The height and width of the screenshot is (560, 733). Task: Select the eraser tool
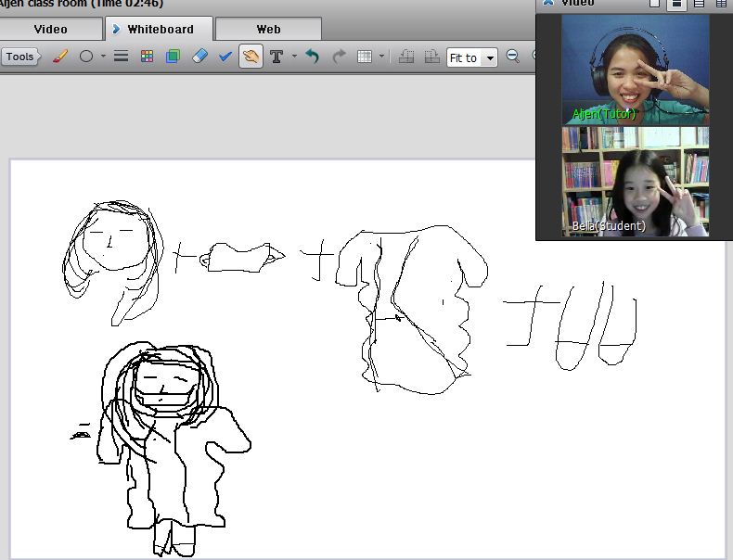tap(199, 57)
